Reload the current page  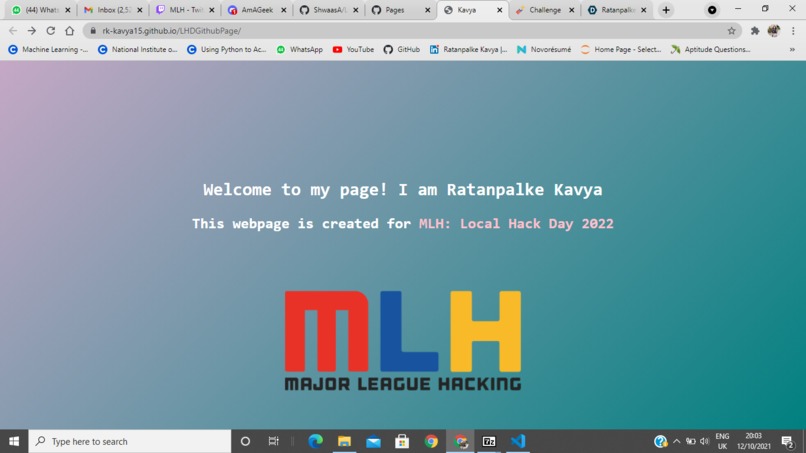coord(50,31)
